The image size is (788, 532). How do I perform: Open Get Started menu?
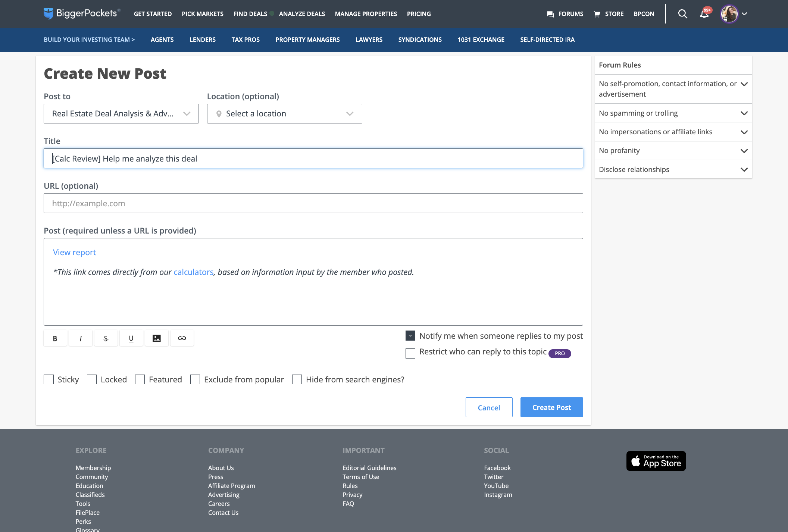click(x=153, y=14)
